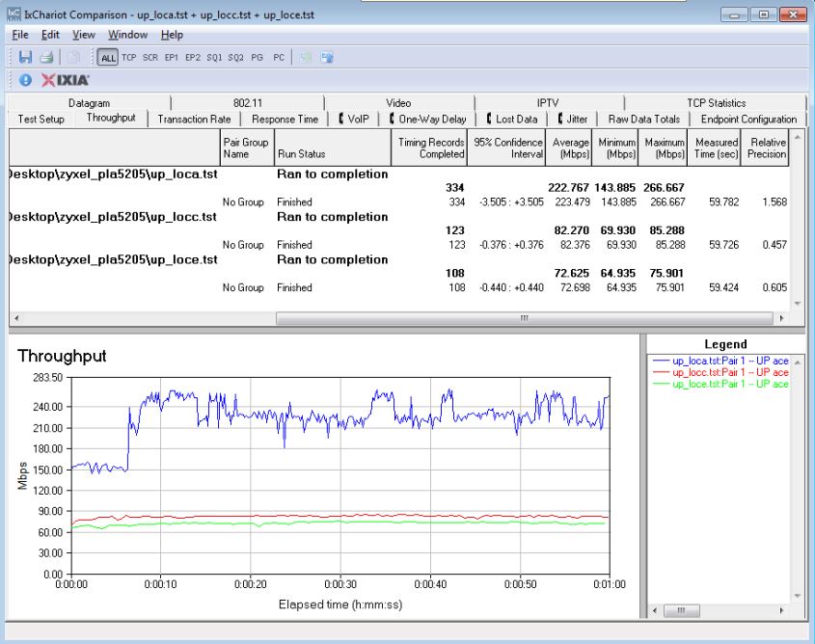The width and height of the screenshot is (815, 644).
Task: Open the View menu
Action: [84, 35]
